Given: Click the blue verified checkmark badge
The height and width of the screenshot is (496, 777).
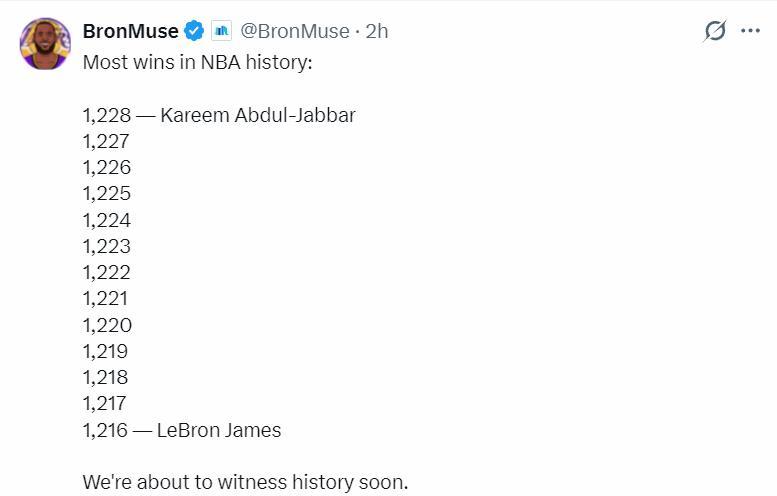Looking at the screenshot, I should 194,31.
